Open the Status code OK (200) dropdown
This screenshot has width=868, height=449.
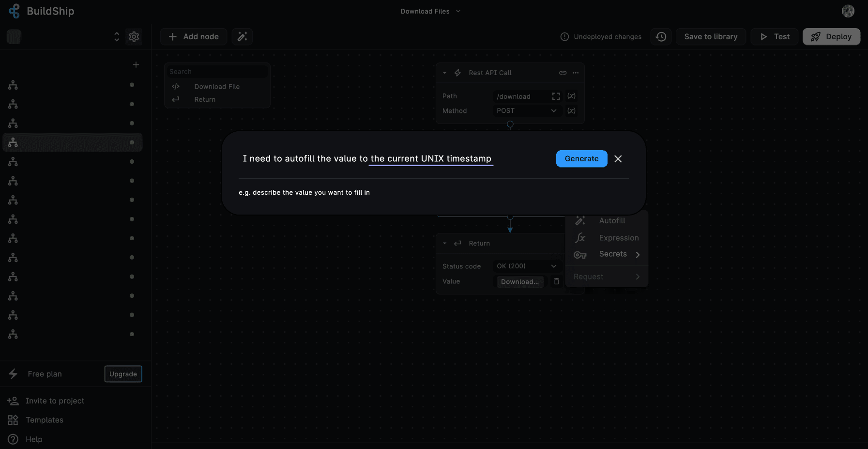pyautogui.click(x=527, y=265)
